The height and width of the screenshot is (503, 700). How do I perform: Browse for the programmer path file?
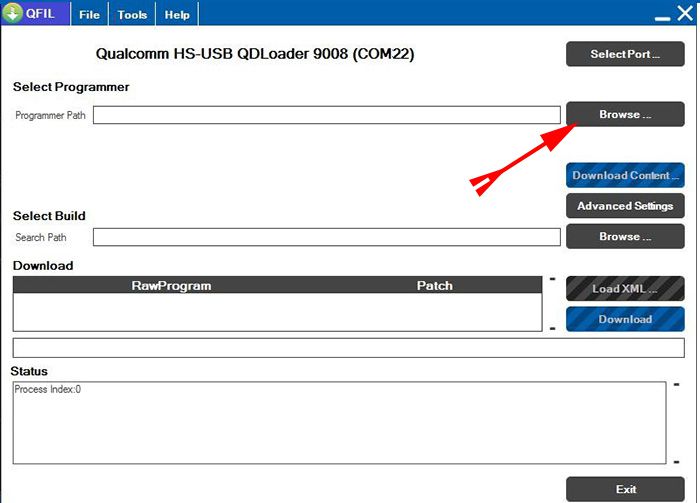pos(625,114)
